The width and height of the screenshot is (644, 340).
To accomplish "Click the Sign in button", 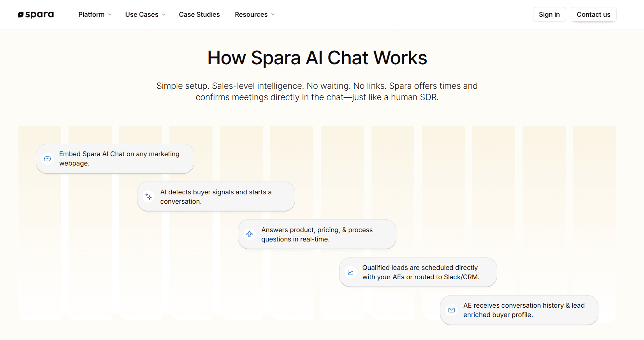I will (x=549, y=14).
